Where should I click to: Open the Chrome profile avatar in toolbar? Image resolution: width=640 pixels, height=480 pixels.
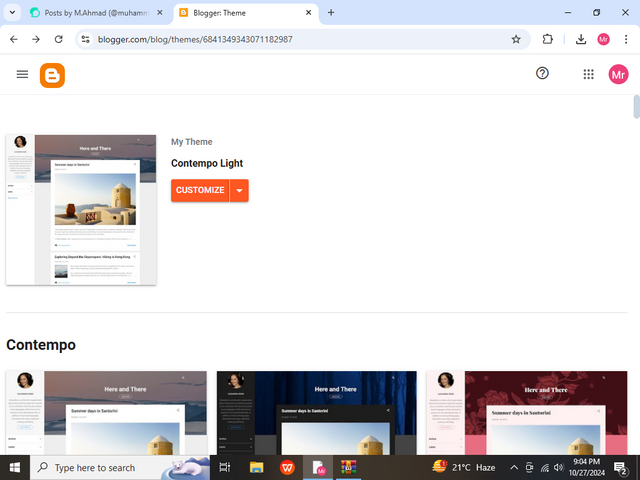point(603,39)
